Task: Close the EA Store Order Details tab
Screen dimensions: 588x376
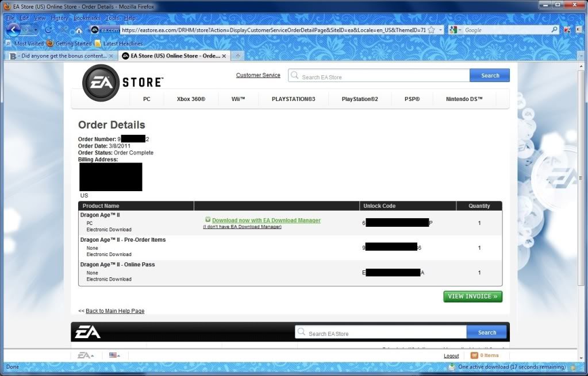Action: pyautogui.click(x=224, y=56)
